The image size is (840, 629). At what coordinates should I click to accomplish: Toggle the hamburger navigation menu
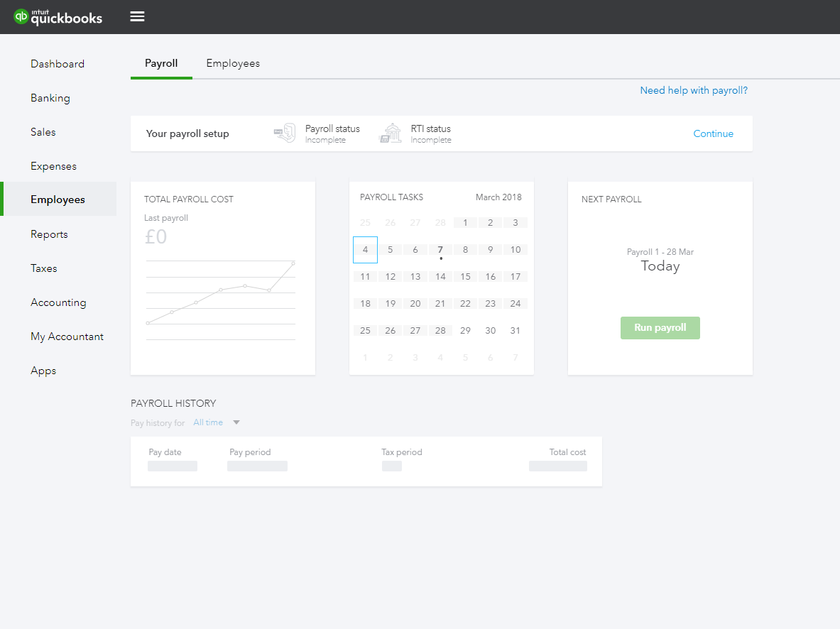point(137,17)
